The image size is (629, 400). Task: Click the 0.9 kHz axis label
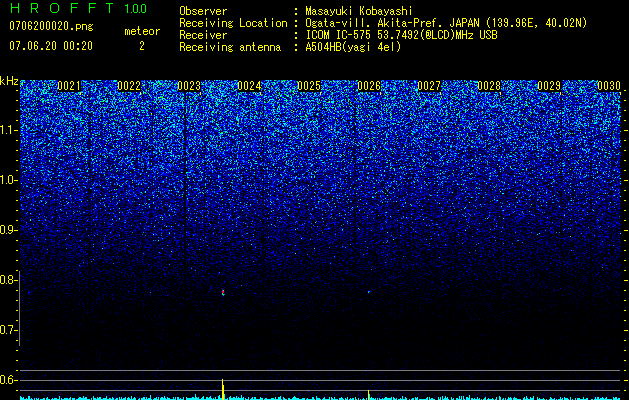click(x=8, y=230)
